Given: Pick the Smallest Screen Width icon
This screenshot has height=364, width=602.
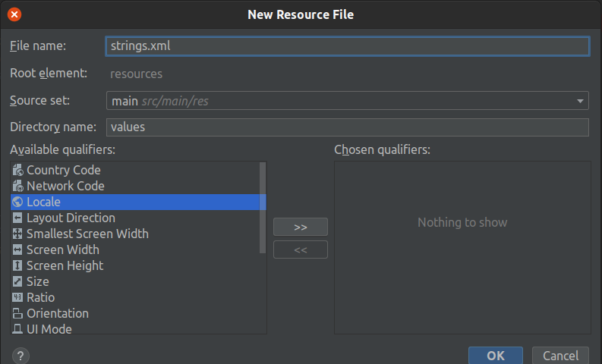Looking at the screenshot, I should coord(17,234).
